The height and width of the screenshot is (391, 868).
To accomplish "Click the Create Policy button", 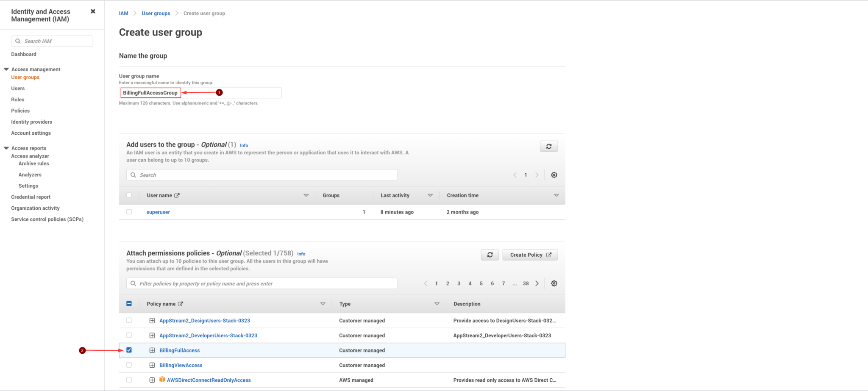I will 529,255.
